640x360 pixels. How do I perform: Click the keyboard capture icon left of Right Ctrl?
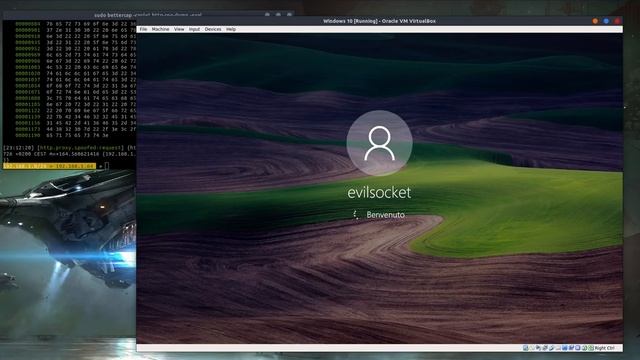(x=591, y=348)
